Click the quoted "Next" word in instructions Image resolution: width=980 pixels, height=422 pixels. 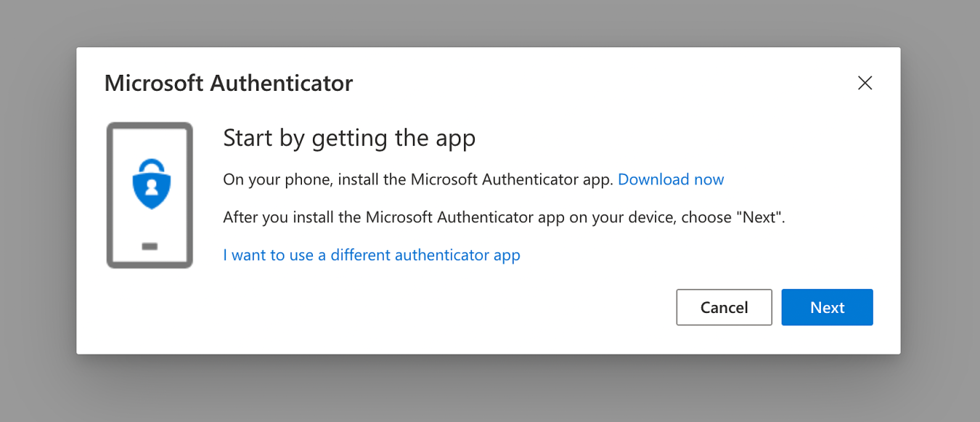click(761, 217)
